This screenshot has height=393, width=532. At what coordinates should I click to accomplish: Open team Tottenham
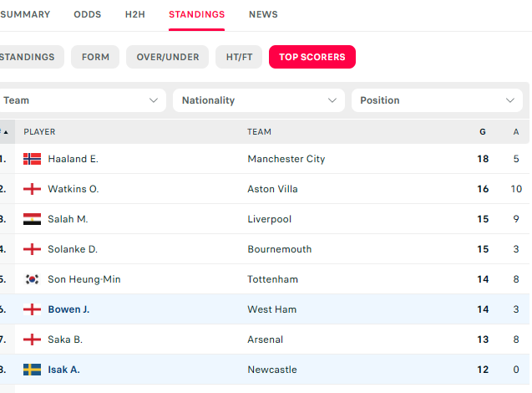pyautogui.click(x=273, y=279)
